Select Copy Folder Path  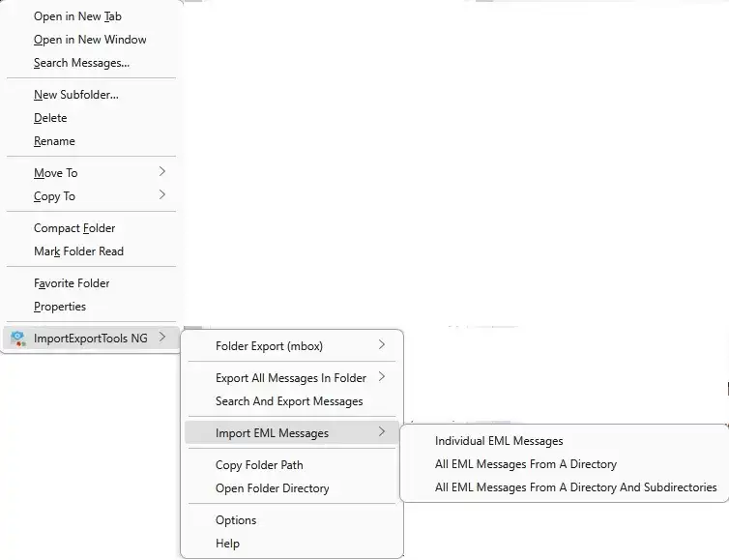[x=292, y=465]
